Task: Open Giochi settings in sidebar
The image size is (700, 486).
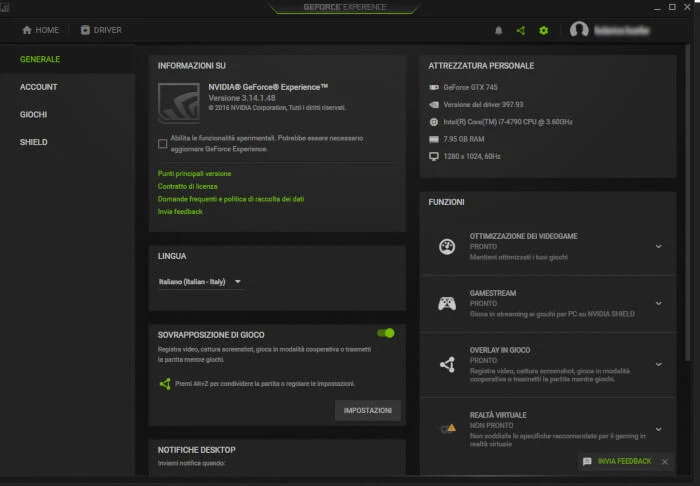Action: tap(33, 115)
